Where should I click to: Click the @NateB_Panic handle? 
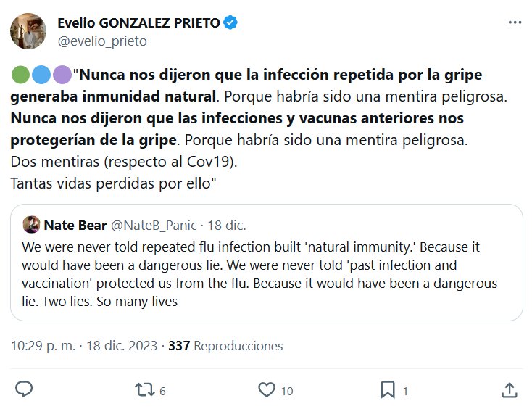coord(153,223)
